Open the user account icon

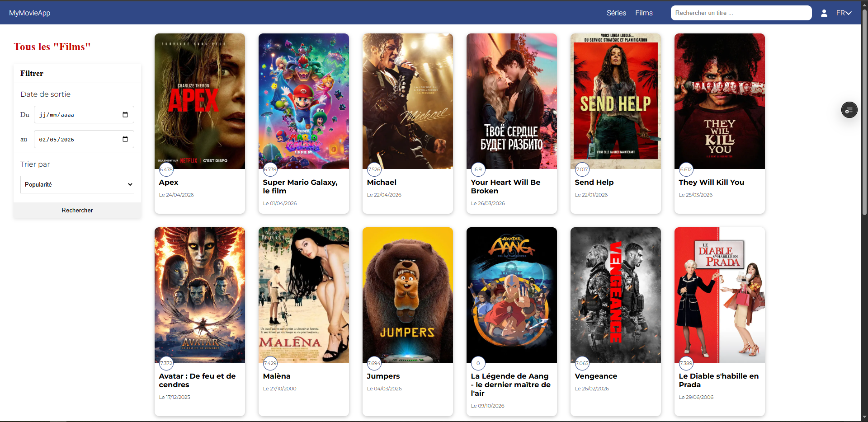pyautogui.click(x=824, y=13)
